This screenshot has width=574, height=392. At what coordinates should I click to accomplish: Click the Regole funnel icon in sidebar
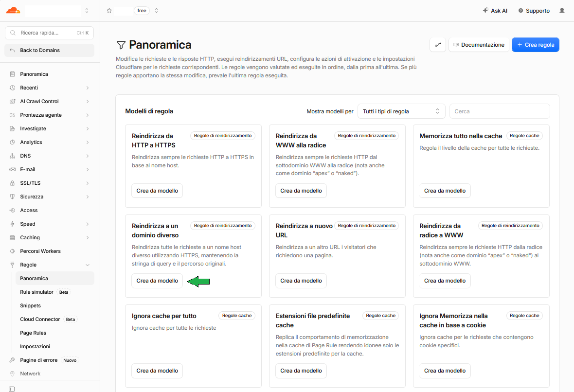13,265
